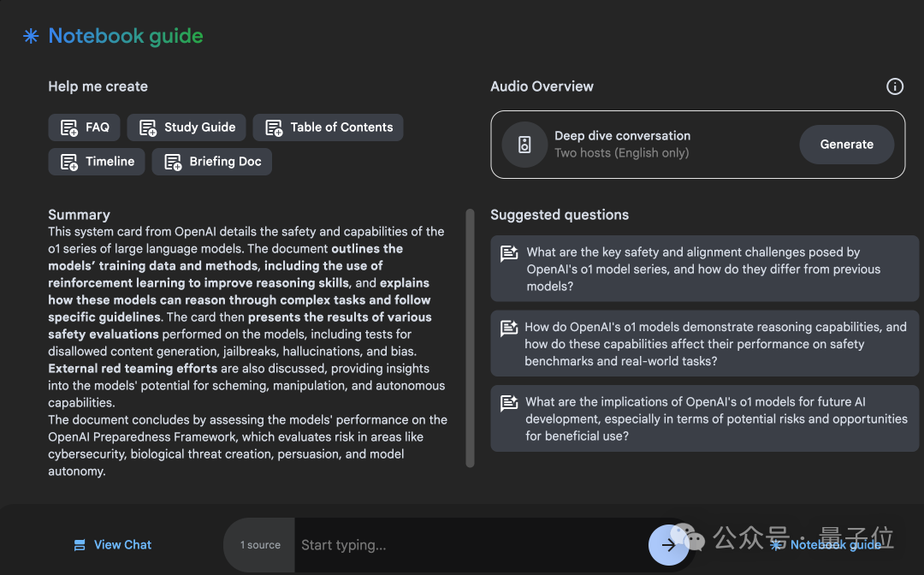Open the View Chat link

[x=122, y=545]
